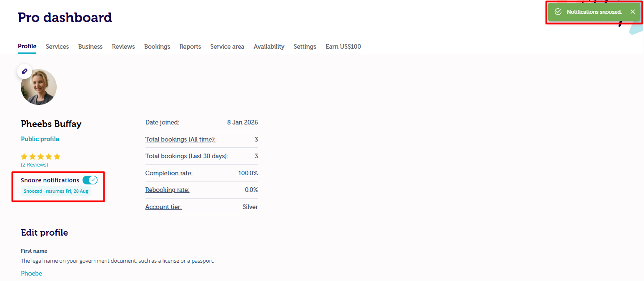Click the pencil edit photo icon
This screenshot has height=281, width=644.
[25, 72]
